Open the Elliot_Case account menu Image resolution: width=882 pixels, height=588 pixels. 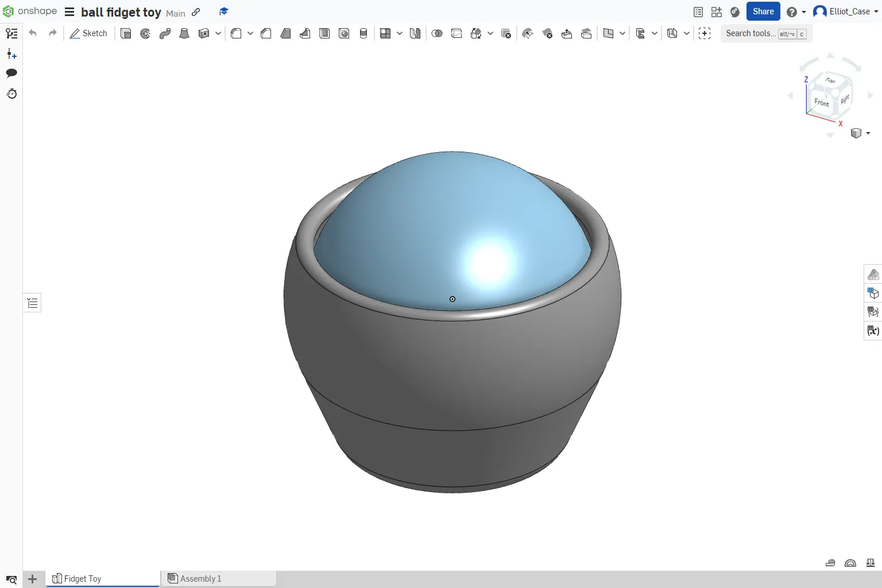[847, 11]
